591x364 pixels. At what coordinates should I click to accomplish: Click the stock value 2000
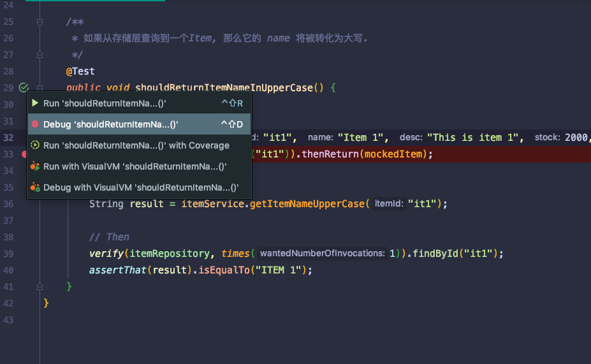pos(576,138)
